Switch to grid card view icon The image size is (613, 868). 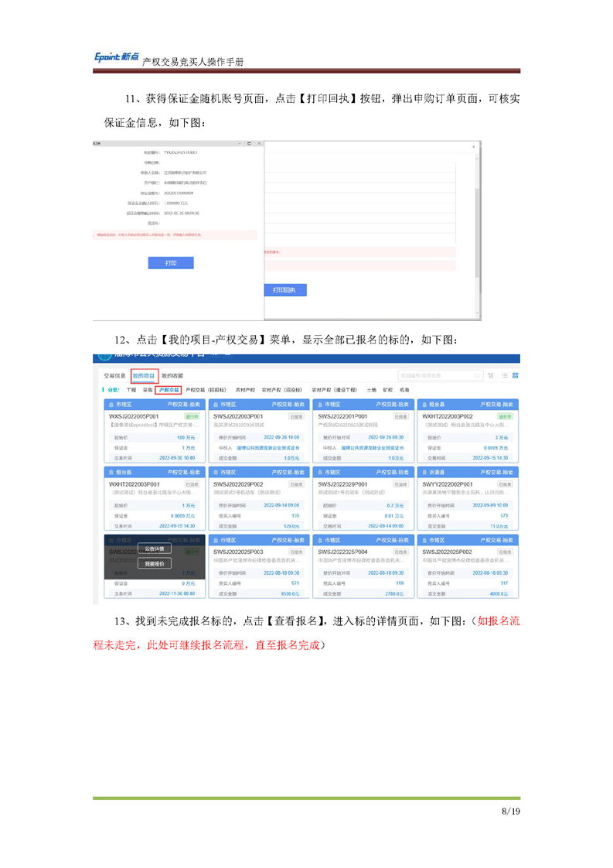515,375
